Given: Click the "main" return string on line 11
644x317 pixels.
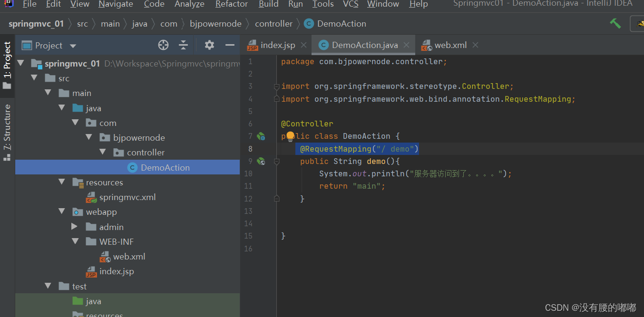Looking at the screenshot, I should [x=366, y=186].
